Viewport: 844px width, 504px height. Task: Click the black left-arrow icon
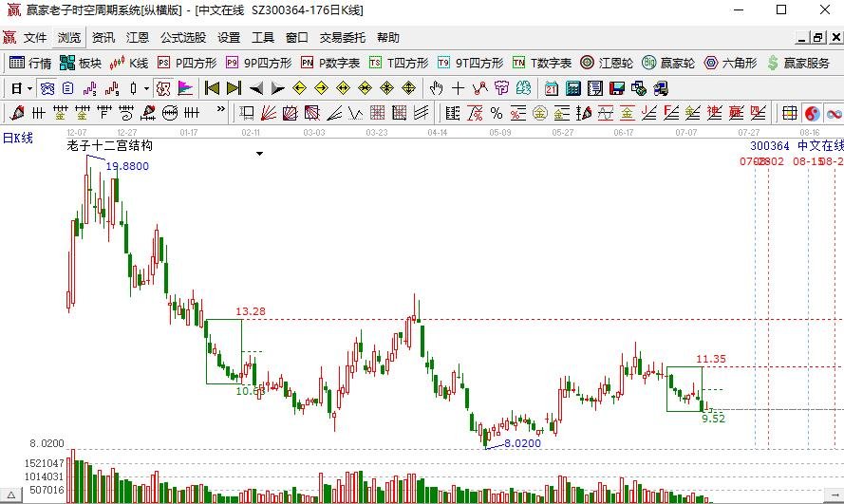tap(256, 88)
